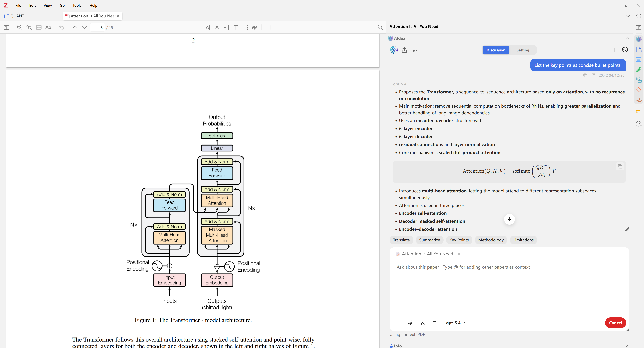
Task: Cancel the running response
Action: 615,323
